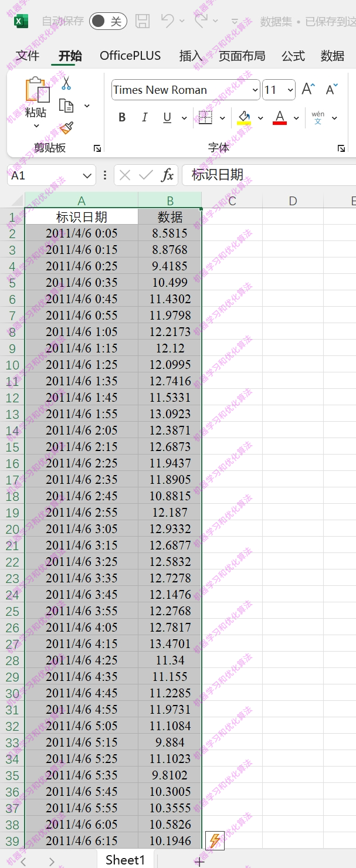Click the Undo arrow icon
Screen dimensions: 356x868
pos(167,20)
